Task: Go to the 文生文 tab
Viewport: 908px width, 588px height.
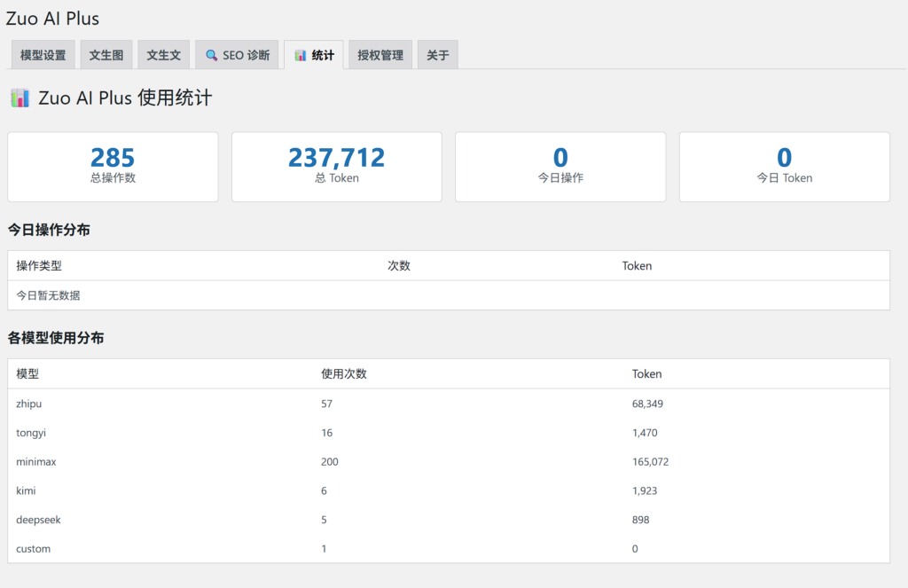Action: click(163, 55)
